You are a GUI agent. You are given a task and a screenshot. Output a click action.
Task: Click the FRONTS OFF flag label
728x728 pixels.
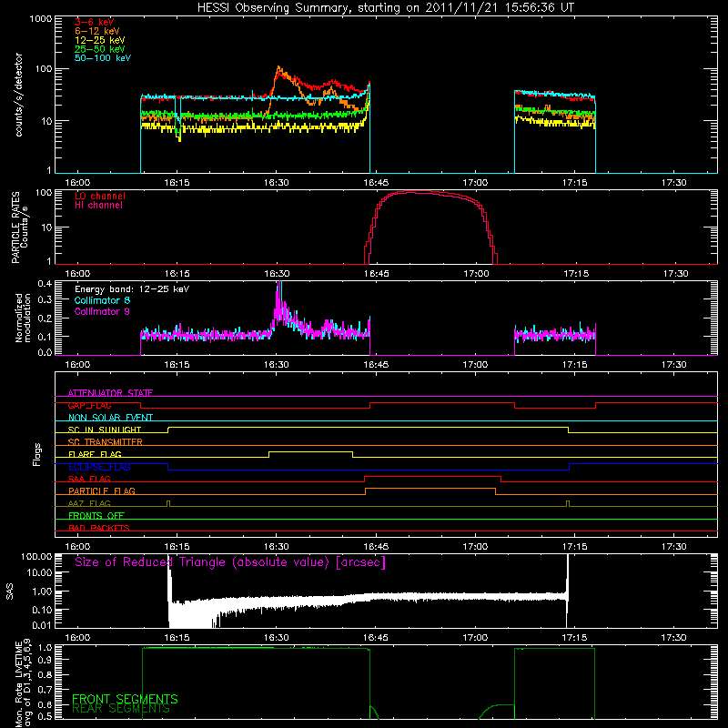pyautogui.click(x=96, y=515)
